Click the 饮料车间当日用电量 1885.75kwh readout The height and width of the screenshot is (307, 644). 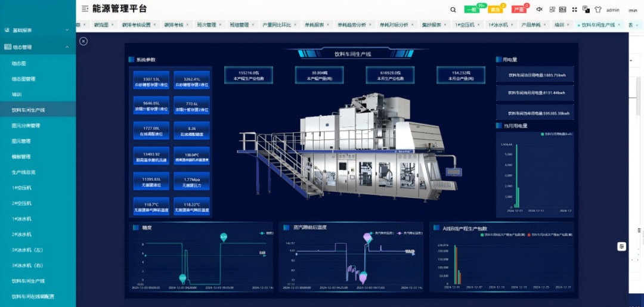(x=535, y=75)
